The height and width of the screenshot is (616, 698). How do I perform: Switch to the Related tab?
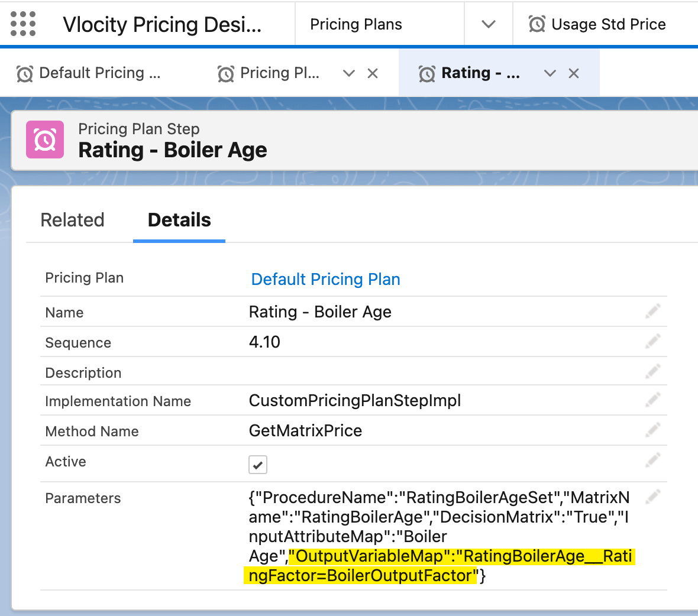73,220
